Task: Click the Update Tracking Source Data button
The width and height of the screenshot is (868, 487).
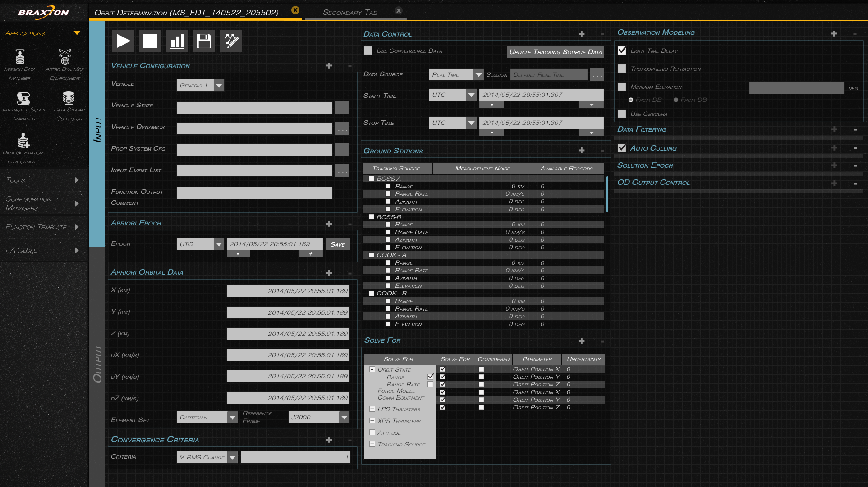Action: [556, 52]
